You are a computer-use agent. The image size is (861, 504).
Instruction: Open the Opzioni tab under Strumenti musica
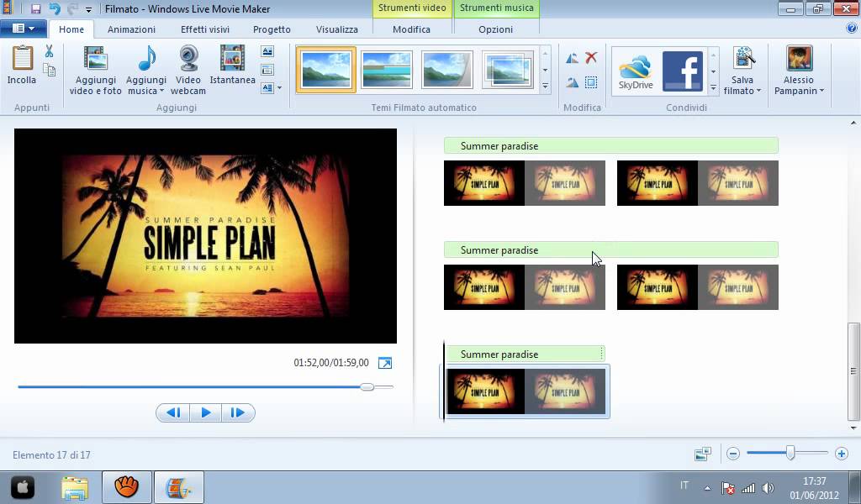coord(495,29)
